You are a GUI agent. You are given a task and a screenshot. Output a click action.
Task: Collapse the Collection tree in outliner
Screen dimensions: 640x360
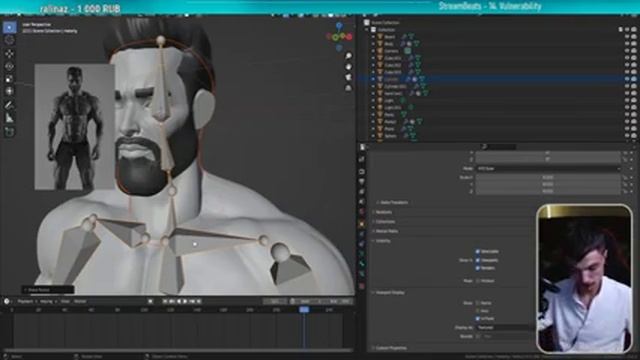(x=367, y=30)
